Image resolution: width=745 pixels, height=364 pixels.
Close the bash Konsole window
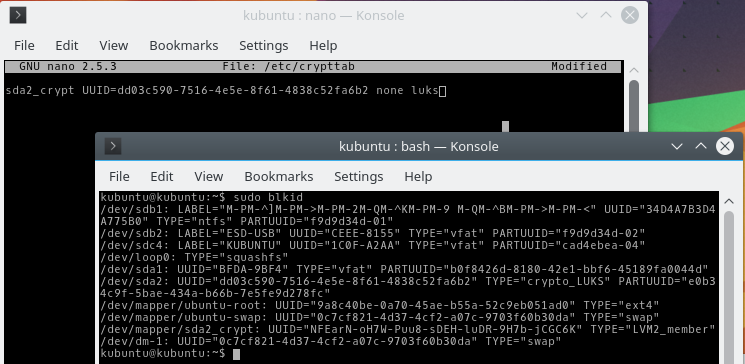click(x=725, y=146)
